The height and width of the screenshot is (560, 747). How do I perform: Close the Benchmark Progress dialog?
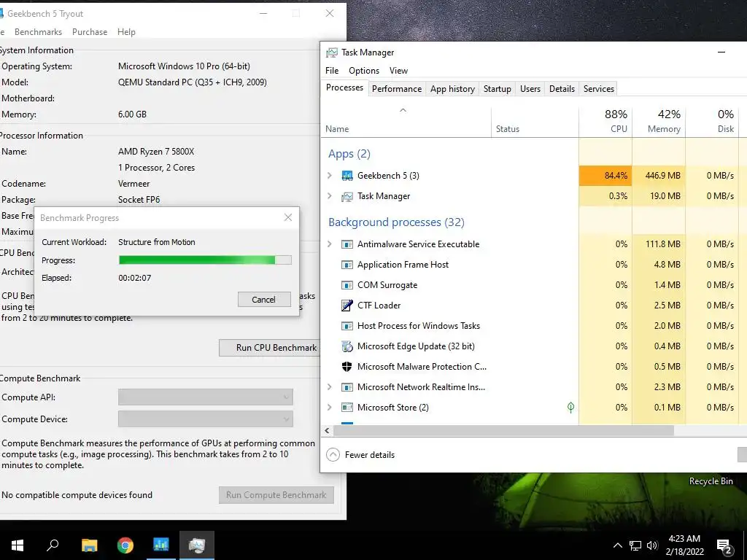point(287,217)
